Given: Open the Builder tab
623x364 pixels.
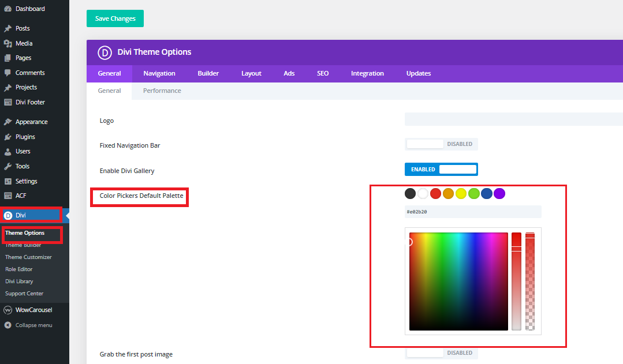Looking at the screenshot, I should click(x=208, y=73).
